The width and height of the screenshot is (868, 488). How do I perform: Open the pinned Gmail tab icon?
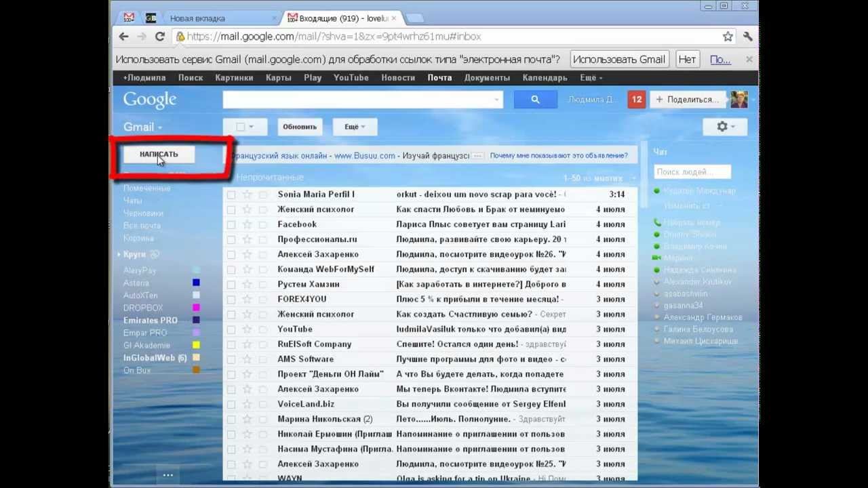pos(129,18)
